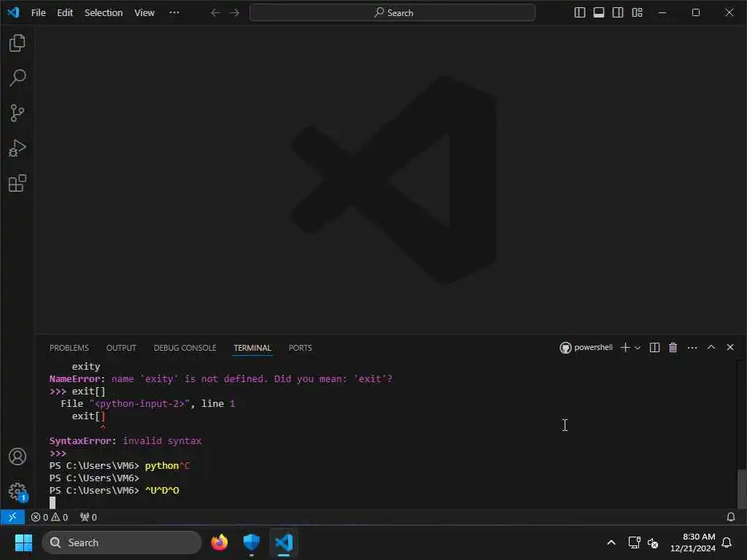This screenshot has height=560, width=747.
Task: Toggle the secondary side bar layout icon
Action: [618, 13]
